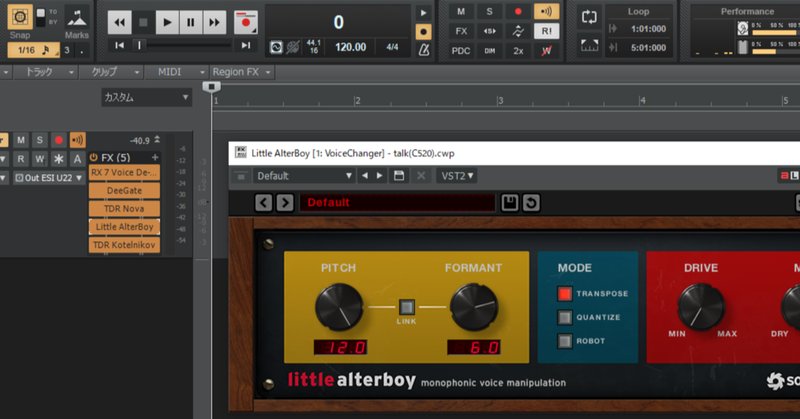800x419 pixels.
Task: Click the plugin header next preset arrow
Action: point(380,176)
